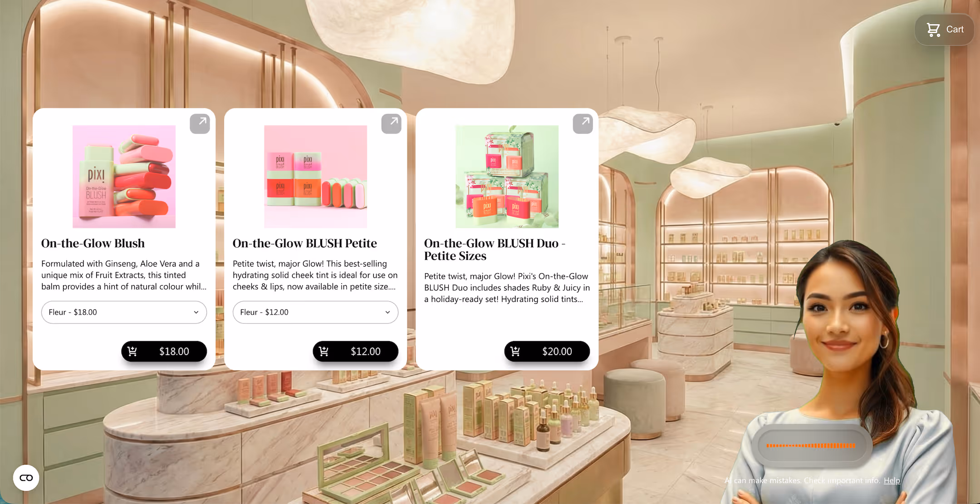
Task: Click chevron on the $18.00 variant selector
Action: [x=196, y=312]
